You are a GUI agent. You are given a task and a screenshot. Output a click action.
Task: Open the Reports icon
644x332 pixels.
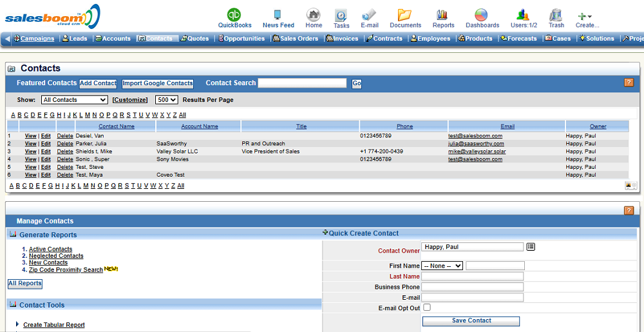(x=442, y=15)
